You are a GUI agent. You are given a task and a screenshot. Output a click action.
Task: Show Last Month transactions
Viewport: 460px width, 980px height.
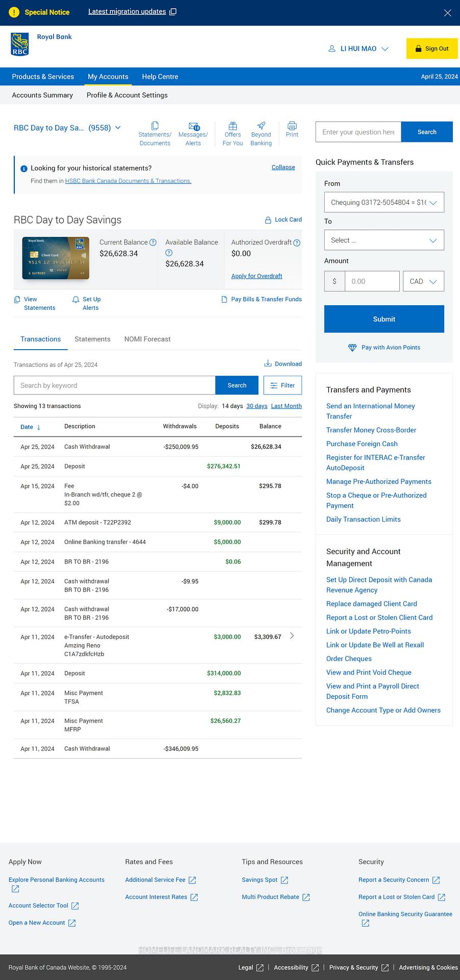point(286,406)
